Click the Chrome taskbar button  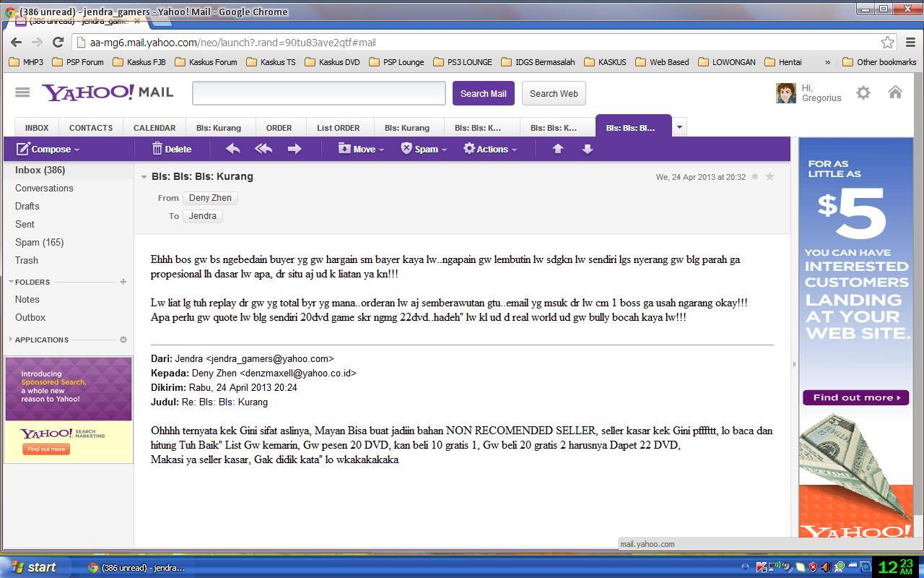(x=137, y=568)
